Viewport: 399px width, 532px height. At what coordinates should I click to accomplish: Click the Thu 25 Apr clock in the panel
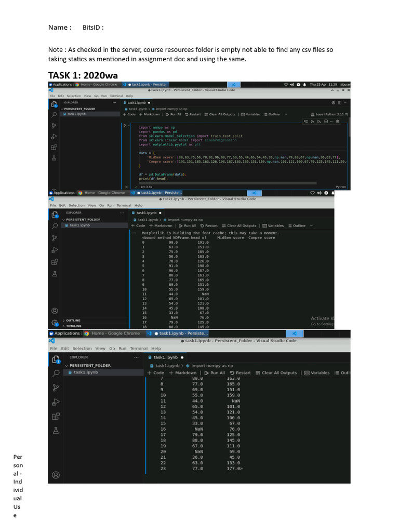323,84
